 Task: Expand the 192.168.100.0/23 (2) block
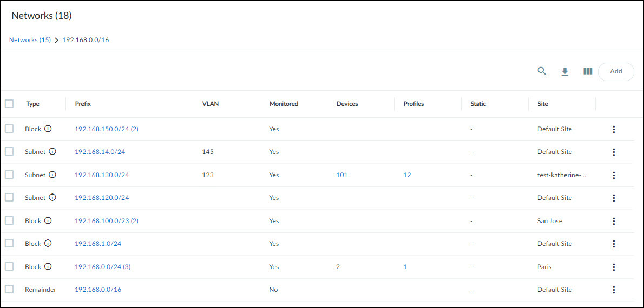106,220
